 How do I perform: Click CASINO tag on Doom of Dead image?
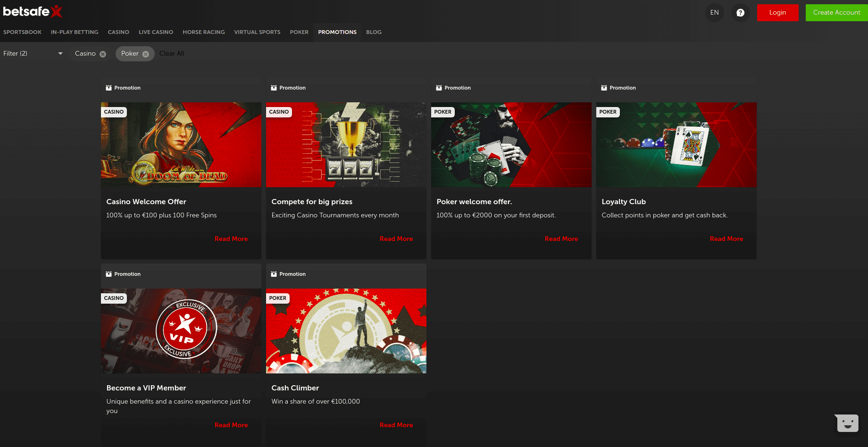tap(114, 112)
